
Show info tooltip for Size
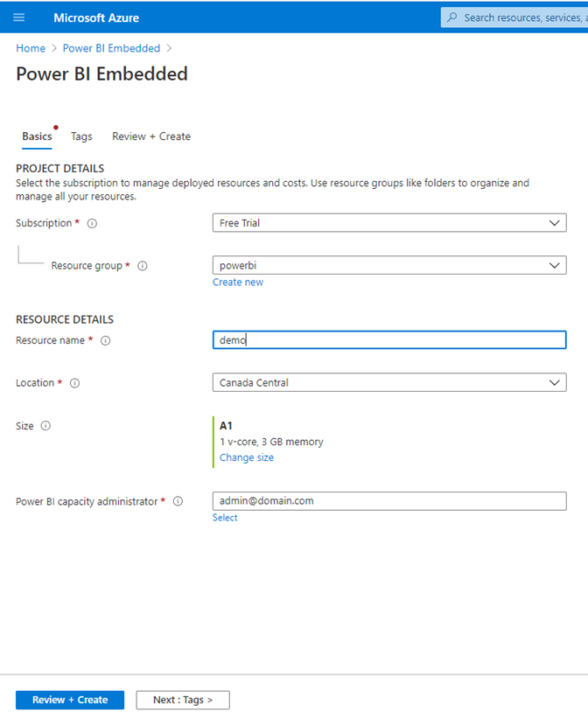tap(45, 426)
